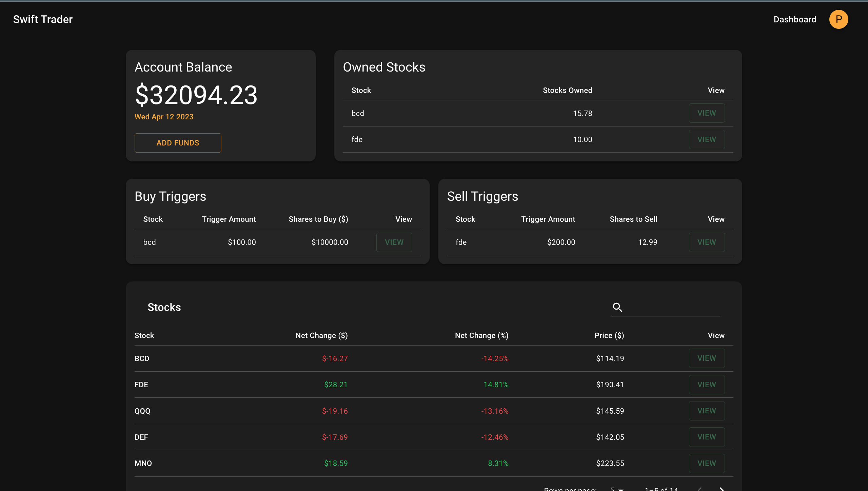
Task: View the DEF stock row
Action: [707, 437]
